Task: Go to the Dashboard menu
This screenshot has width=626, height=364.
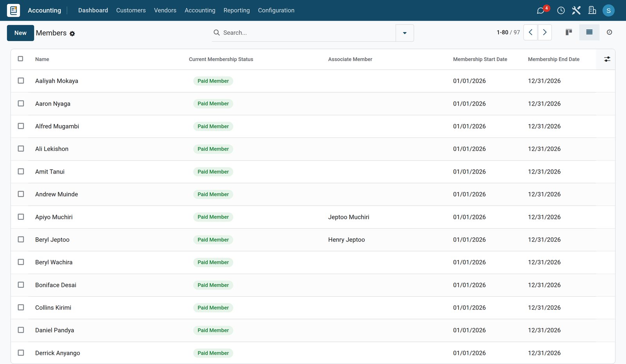Action: 93,11
